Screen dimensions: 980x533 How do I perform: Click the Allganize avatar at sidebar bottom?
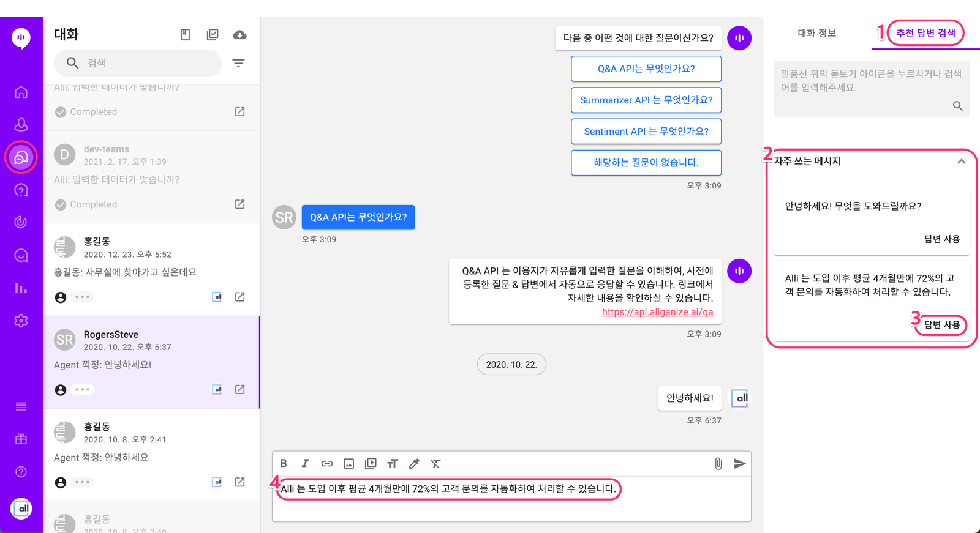[21, 509]
